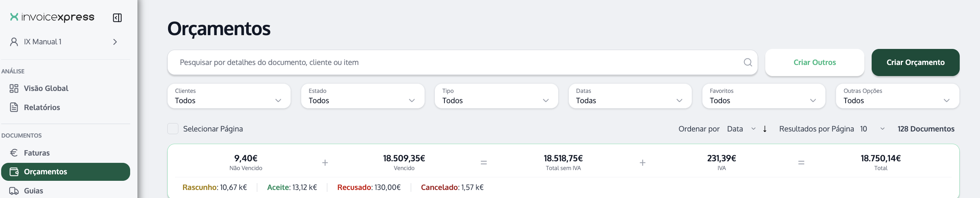Toggle the sort direction arrow
The image size is (980, 198).
765,129
